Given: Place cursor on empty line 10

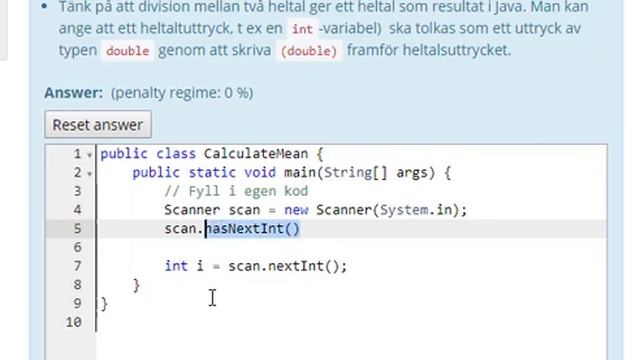Looking at the screenshot, I should (351, 322).
